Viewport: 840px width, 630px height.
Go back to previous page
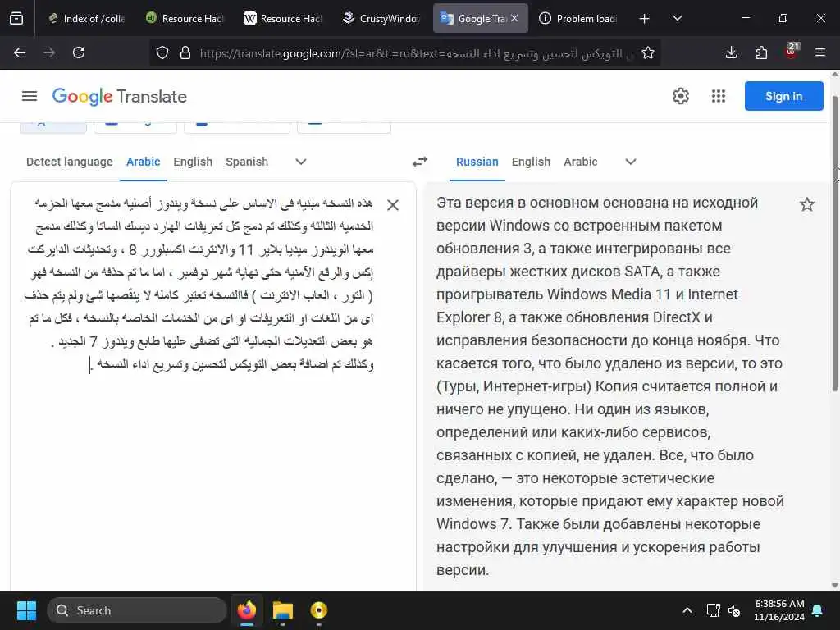[x=20, y=52]
